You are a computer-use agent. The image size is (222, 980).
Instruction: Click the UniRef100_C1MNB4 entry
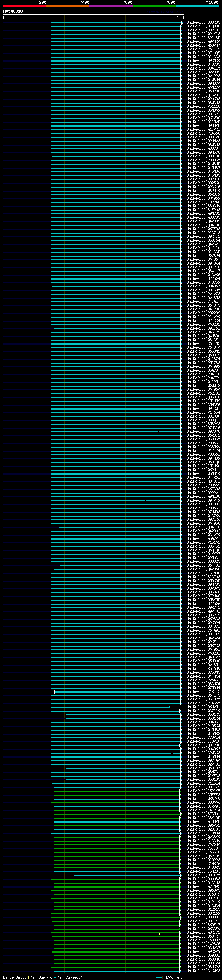[203, 833]
